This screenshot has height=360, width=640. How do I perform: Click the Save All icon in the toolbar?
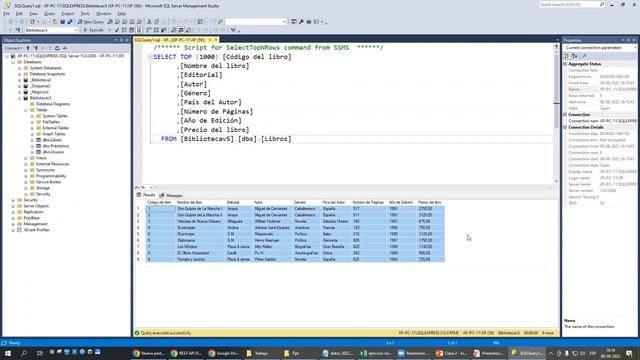point(70,22)
